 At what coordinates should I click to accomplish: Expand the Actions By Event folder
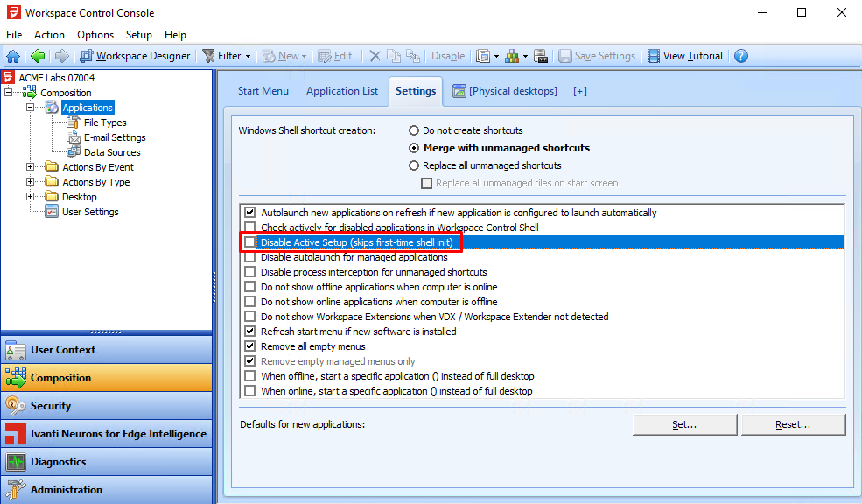[29, 166]
